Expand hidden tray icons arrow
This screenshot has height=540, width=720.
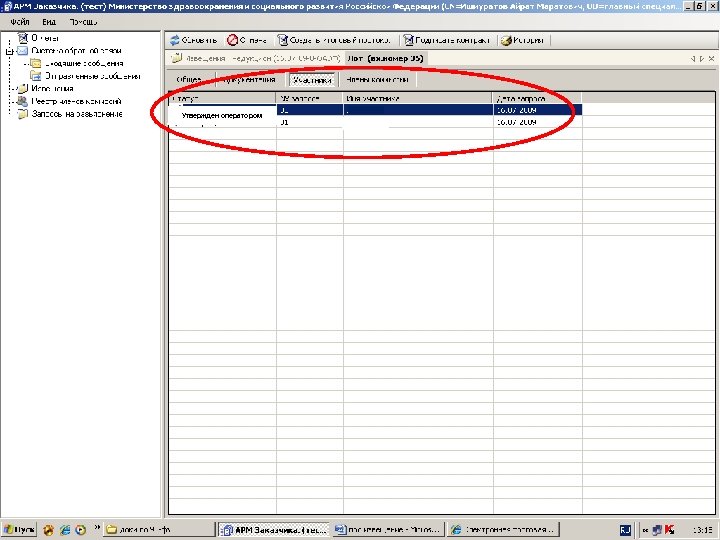(645, 530)
